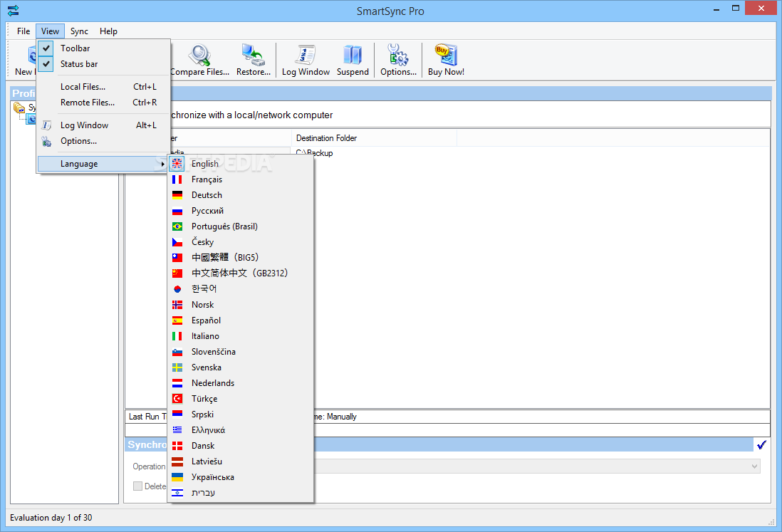Choose Norsk language entry

point(241,305)
